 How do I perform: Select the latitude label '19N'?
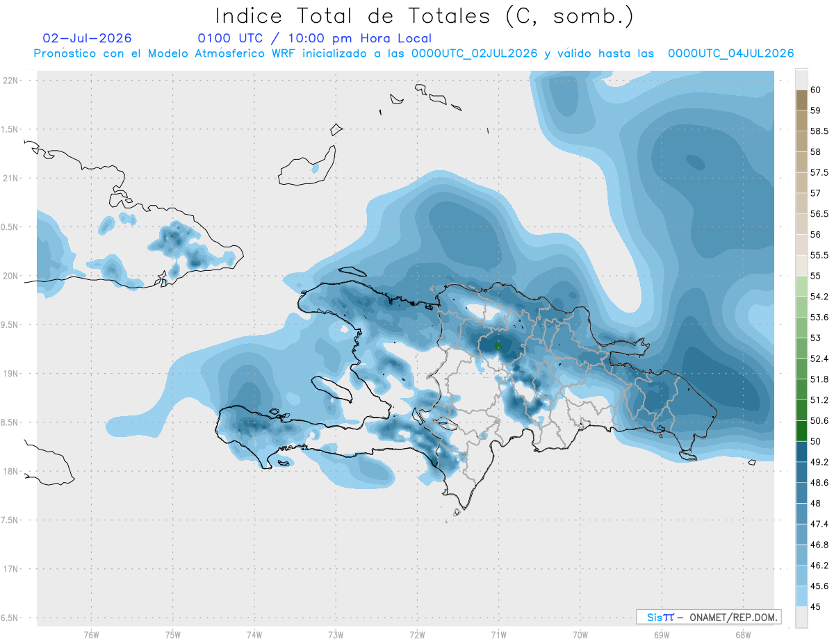(10, 373)
